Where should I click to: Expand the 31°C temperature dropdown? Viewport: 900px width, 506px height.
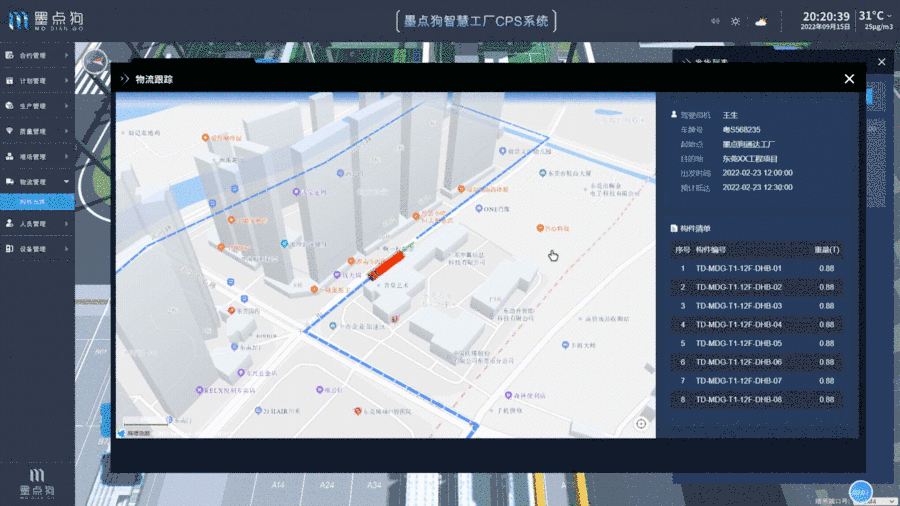coord(890,16)
